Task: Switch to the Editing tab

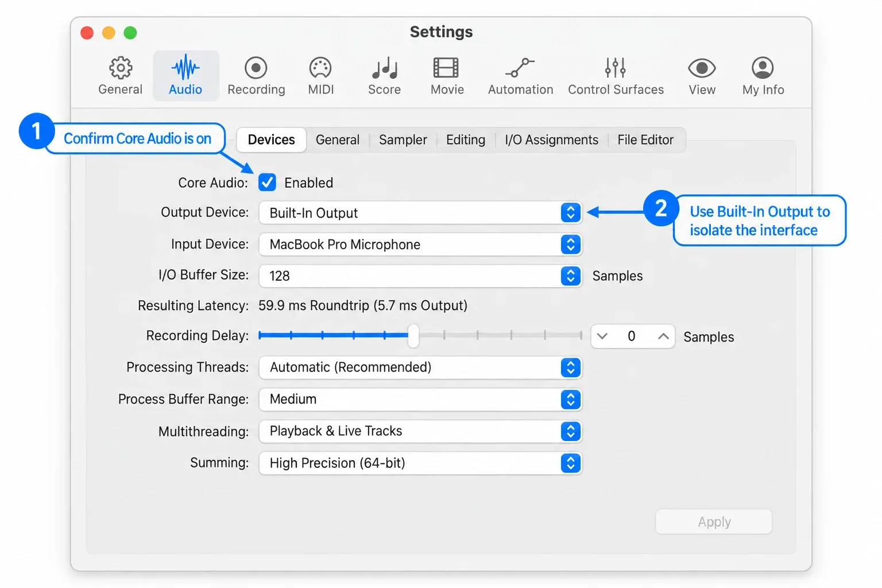Action: [x=466, y=140]
